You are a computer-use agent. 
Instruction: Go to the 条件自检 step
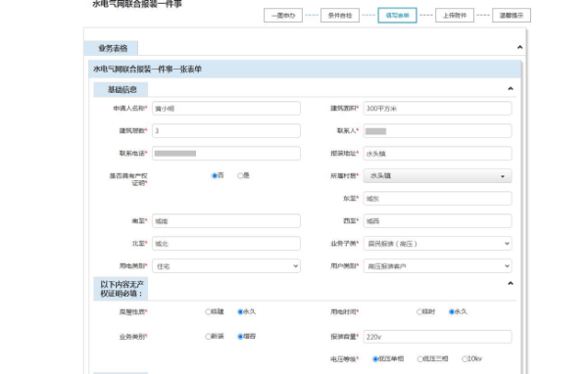(x=340, y=16)
